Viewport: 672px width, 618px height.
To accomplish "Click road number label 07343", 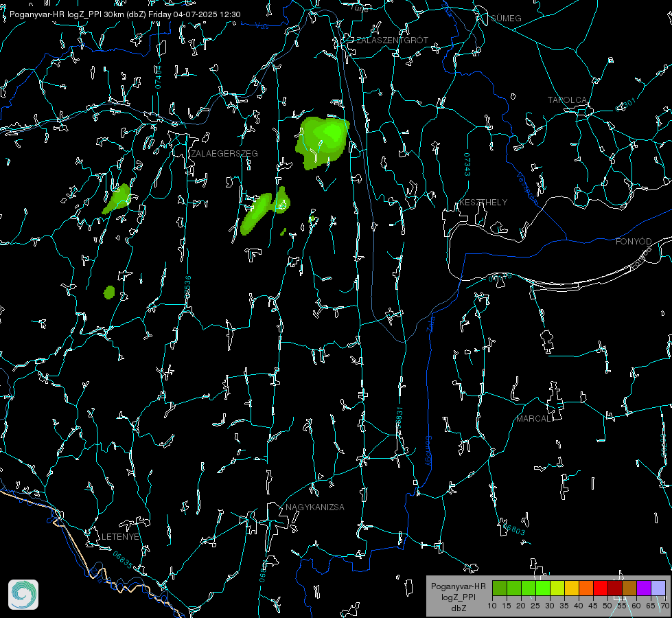I will pos(467,164).
